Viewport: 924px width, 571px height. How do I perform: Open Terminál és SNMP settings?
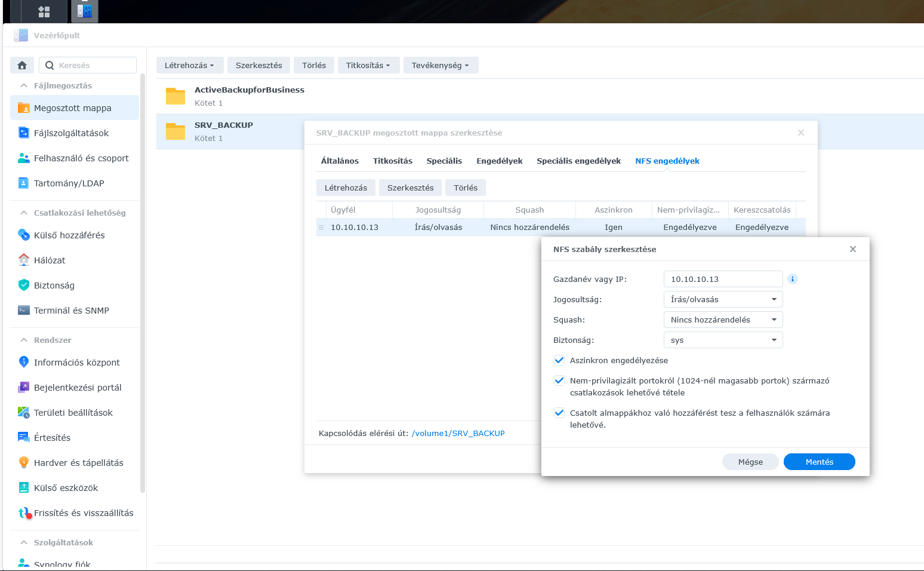pyautogui.click(x=71, y=311)
